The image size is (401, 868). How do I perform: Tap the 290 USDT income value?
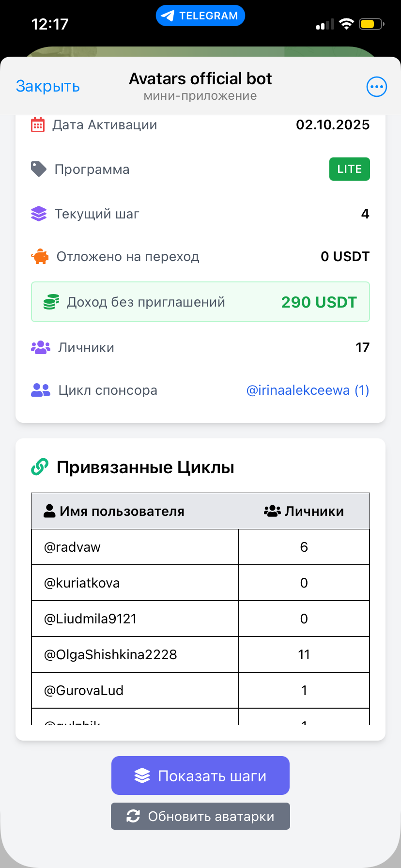(x=319, y=302)
